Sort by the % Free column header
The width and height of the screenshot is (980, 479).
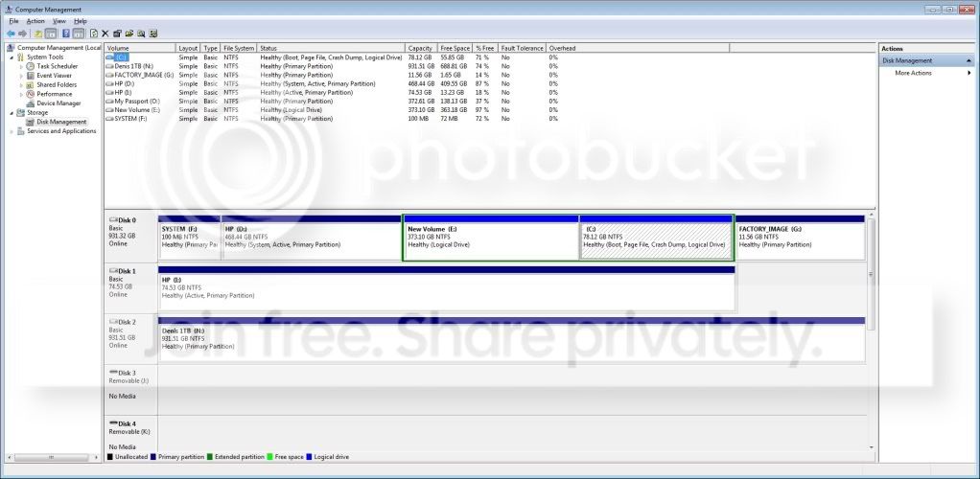tap(485, 48)
